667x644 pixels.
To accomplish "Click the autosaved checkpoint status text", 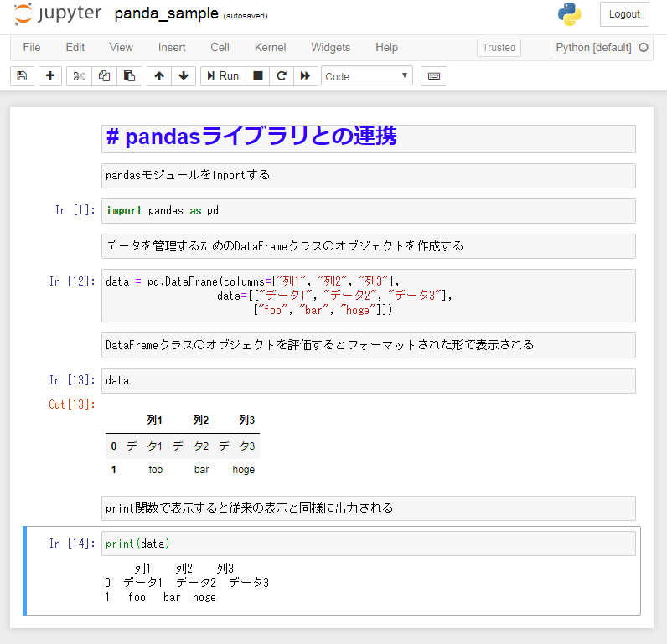I will [x=246, y=16].
